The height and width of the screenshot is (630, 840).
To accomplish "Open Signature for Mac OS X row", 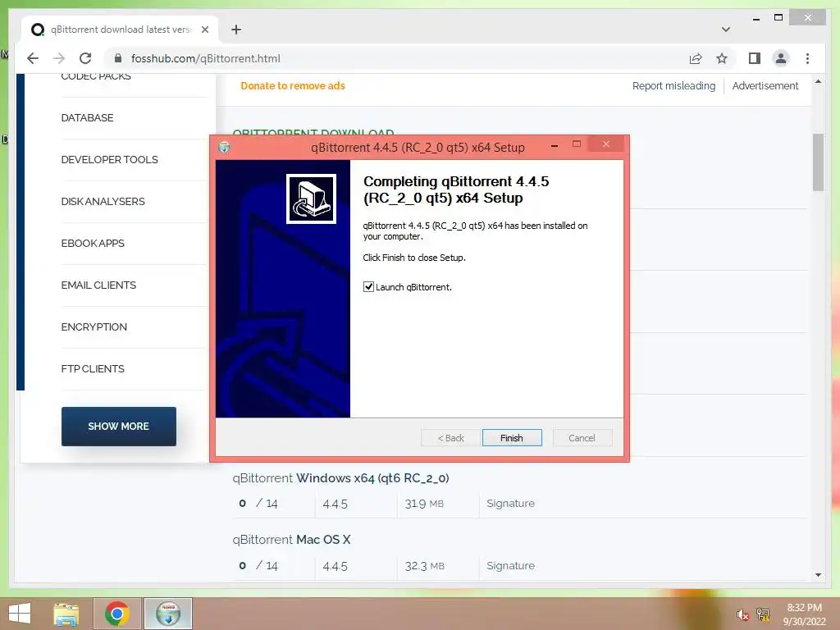I will tap(510, 566).
